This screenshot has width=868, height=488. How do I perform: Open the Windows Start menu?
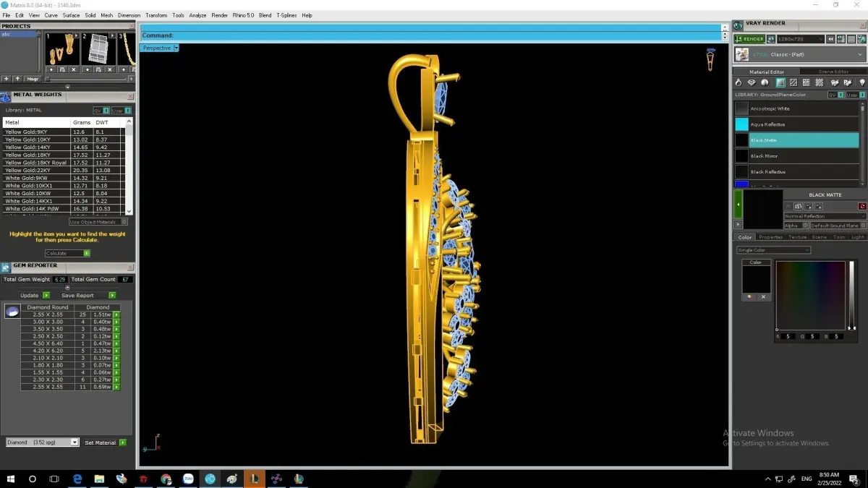tap(11, 479)
